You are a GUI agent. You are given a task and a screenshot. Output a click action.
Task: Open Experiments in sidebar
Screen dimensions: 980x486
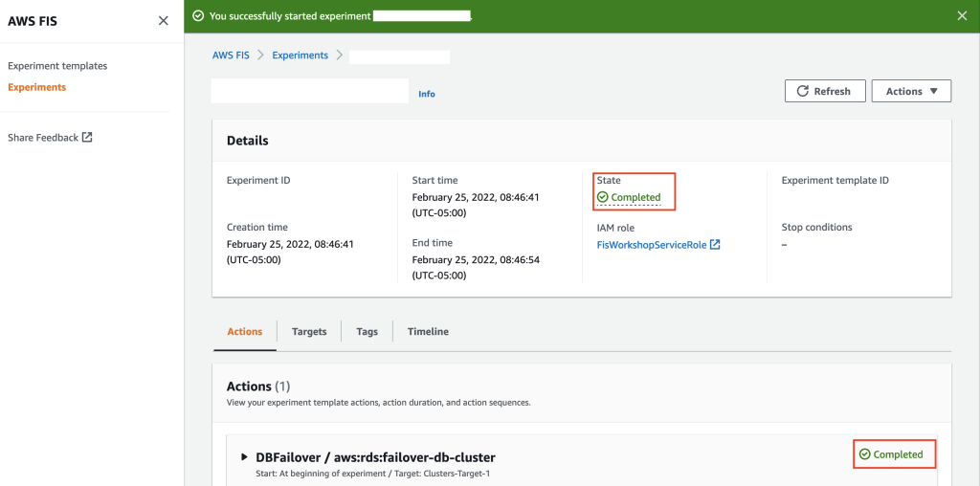click(37, 87)
